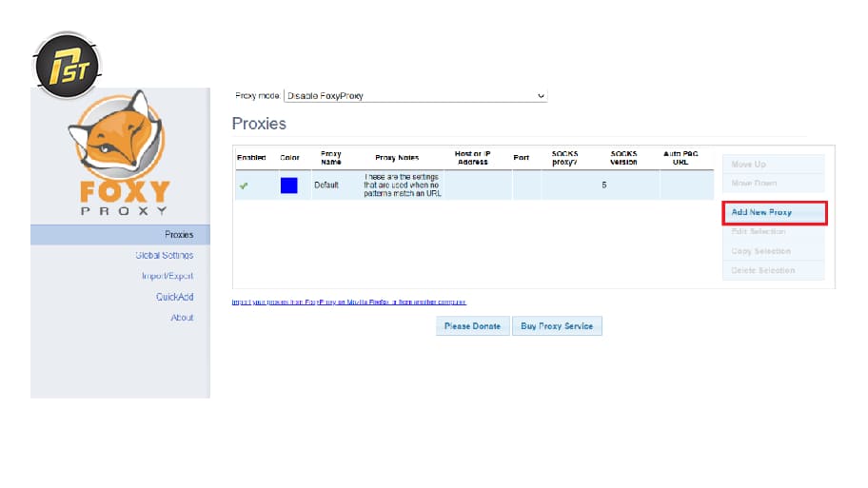Select the Default proxy name cell
This screenshot has width=868, height=488.
click(x=326, y=185)
